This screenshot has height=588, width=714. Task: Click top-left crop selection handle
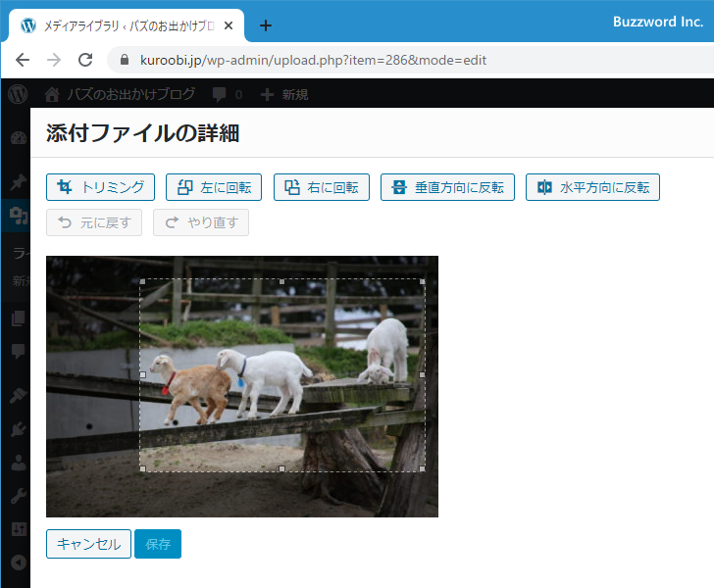(x=142, y=281)
